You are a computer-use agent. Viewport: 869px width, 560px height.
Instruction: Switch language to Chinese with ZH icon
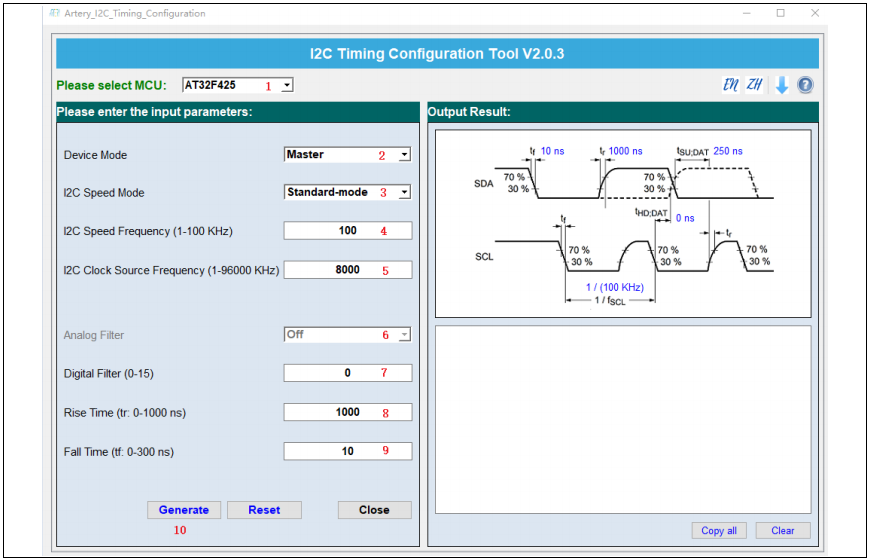(755, 85)
